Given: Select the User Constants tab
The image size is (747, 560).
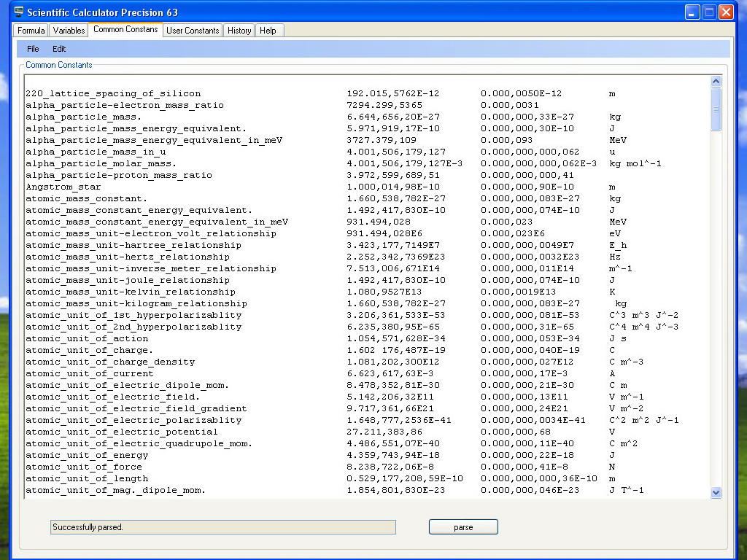Looking at the screenshot, I should click(x=193, y=31).
